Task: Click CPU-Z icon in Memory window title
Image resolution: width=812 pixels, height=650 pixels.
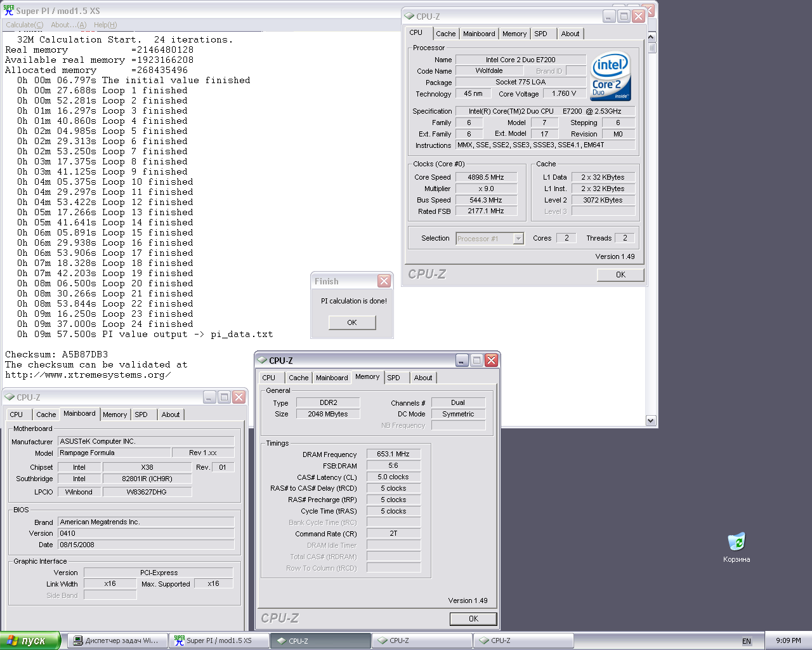Action: [x=262, y=360]
